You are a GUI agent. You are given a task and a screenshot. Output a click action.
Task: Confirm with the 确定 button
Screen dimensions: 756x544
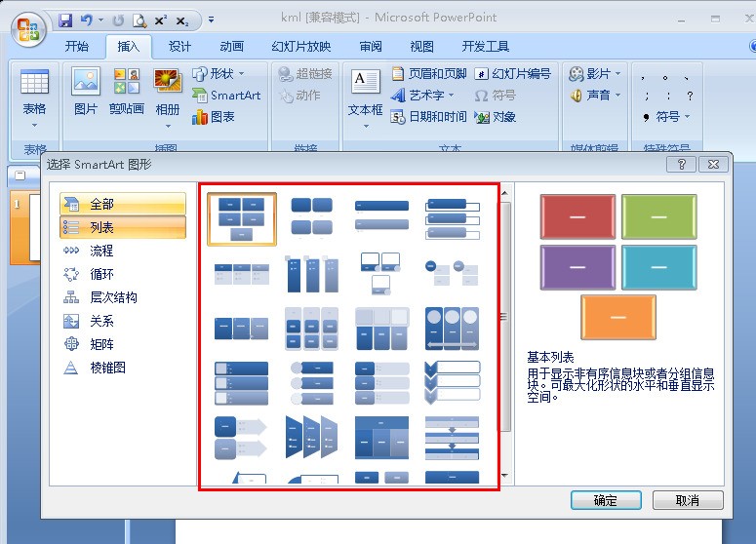pyautogui.click(x=606, y=500)
